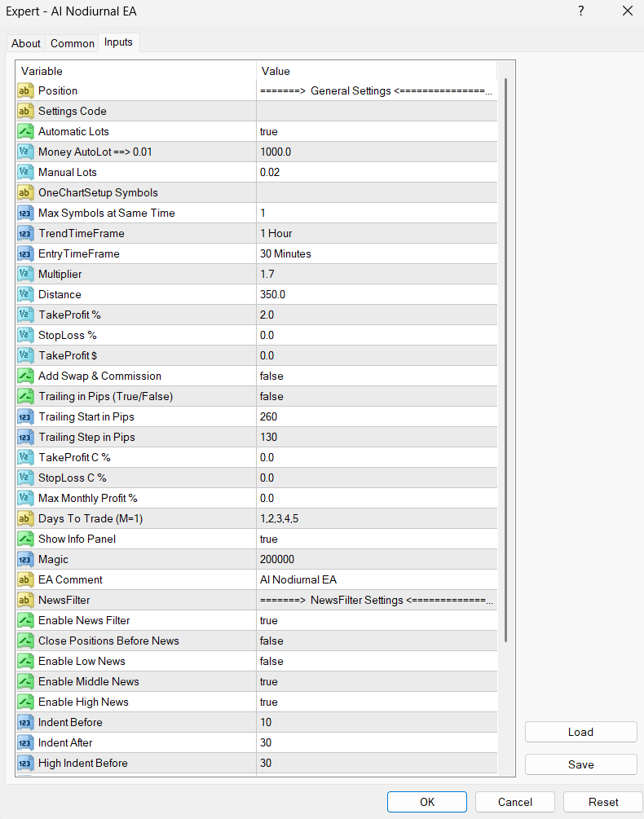The width and height of the screenshot is (644, 819).
Task: Click the OK button to confirm
Action: point(427,802)
